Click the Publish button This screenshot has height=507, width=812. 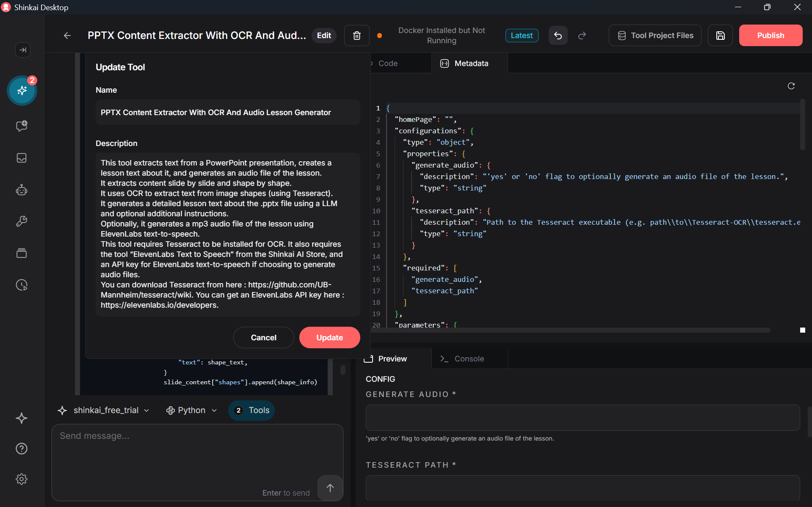coord(771,35)
